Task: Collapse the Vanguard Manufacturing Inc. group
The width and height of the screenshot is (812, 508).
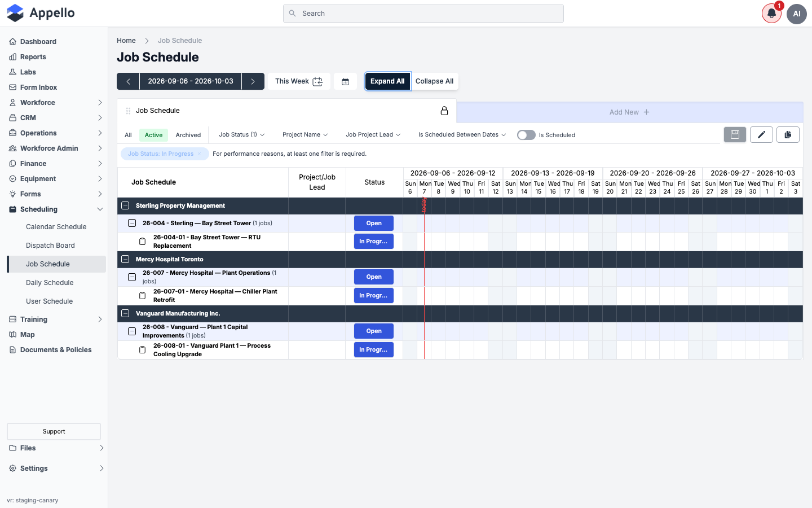Action: (x=125, y=313)
